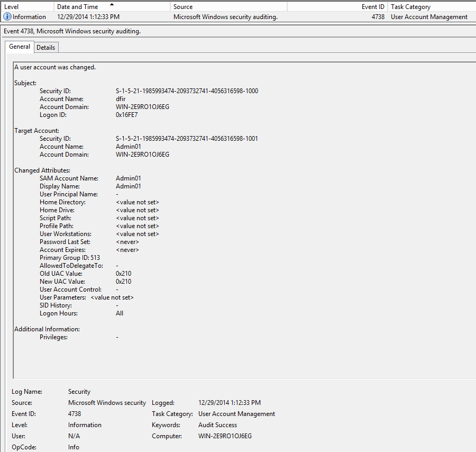Click the 'A user account was changed.' text

click(x=55, y=67)
